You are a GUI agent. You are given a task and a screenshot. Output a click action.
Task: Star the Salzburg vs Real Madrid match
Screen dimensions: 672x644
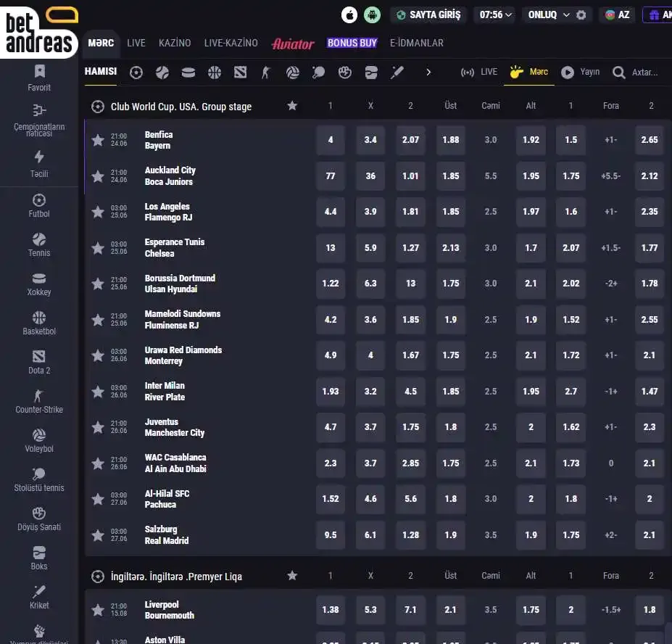[98, 535]
